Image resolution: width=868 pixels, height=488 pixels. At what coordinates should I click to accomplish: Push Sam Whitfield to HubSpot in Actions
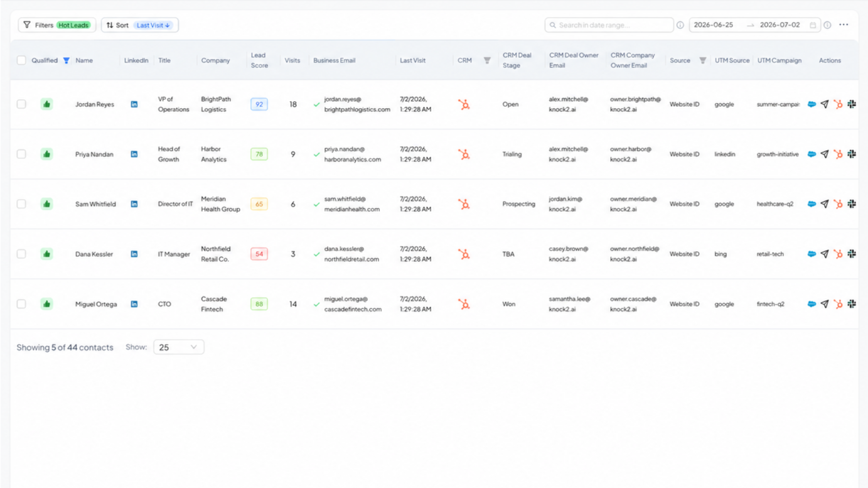pyautogui.click(x=838, y=204)
